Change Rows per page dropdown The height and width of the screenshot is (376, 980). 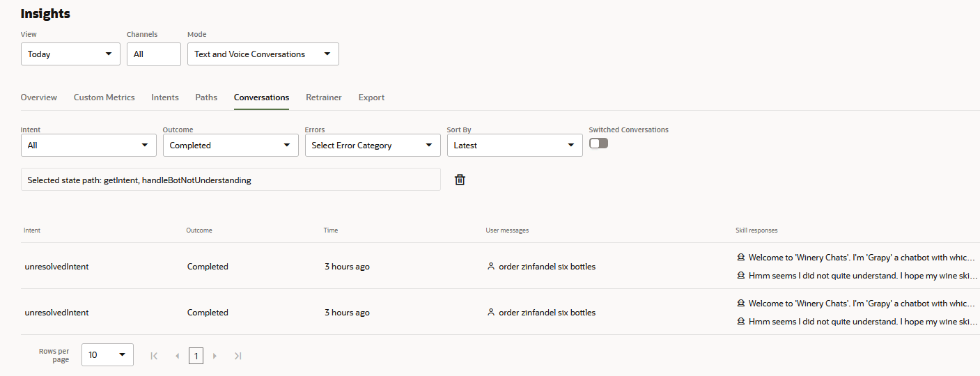click(107, 355)
